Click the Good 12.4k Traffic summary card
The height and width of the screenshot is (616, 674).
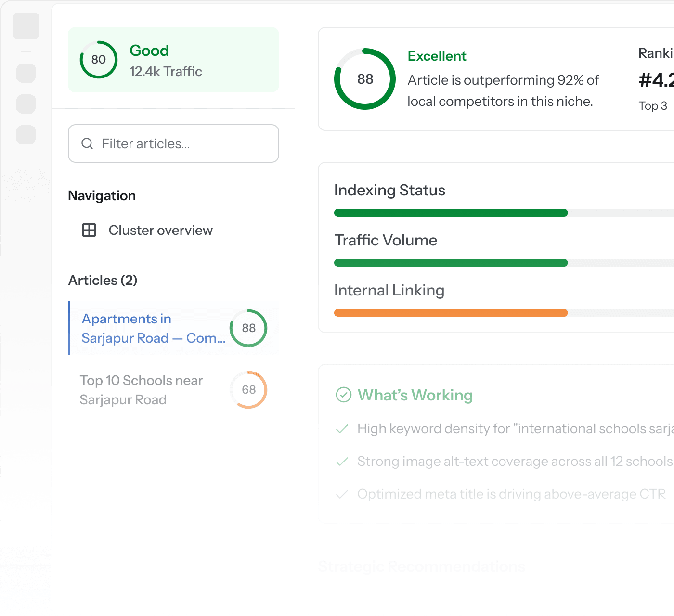(x=174, y=60)
